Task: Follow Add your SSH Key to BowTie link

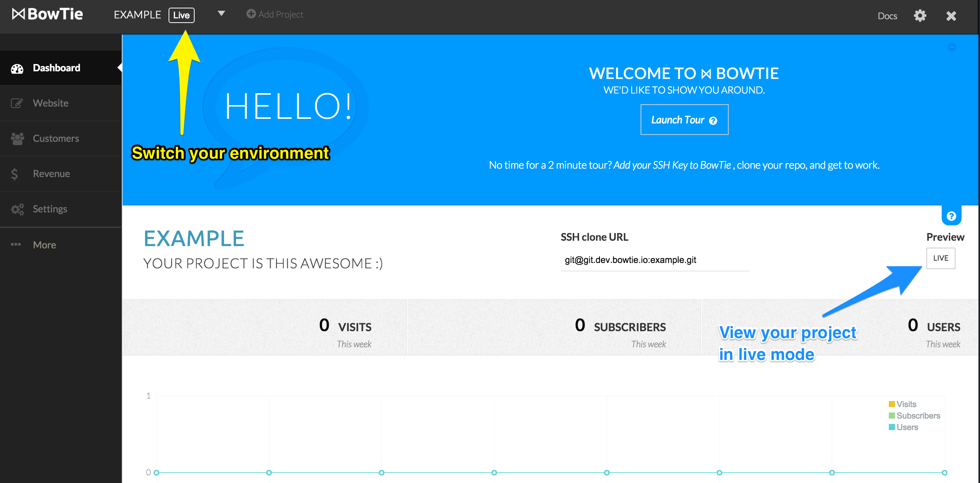Action: 672,165
